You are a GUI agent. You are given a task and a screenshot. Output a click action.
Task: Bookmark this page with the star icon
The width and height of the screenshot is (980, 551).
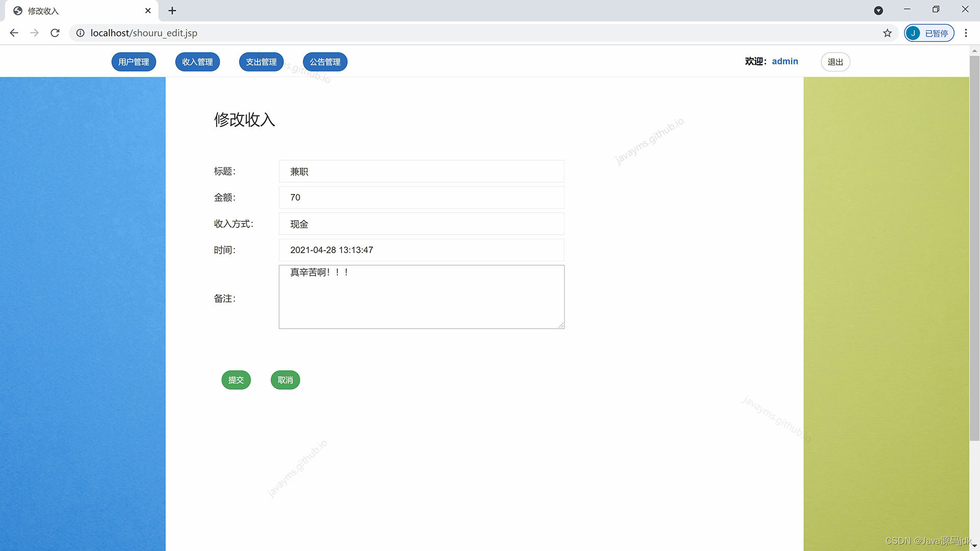tap(888, 33)
